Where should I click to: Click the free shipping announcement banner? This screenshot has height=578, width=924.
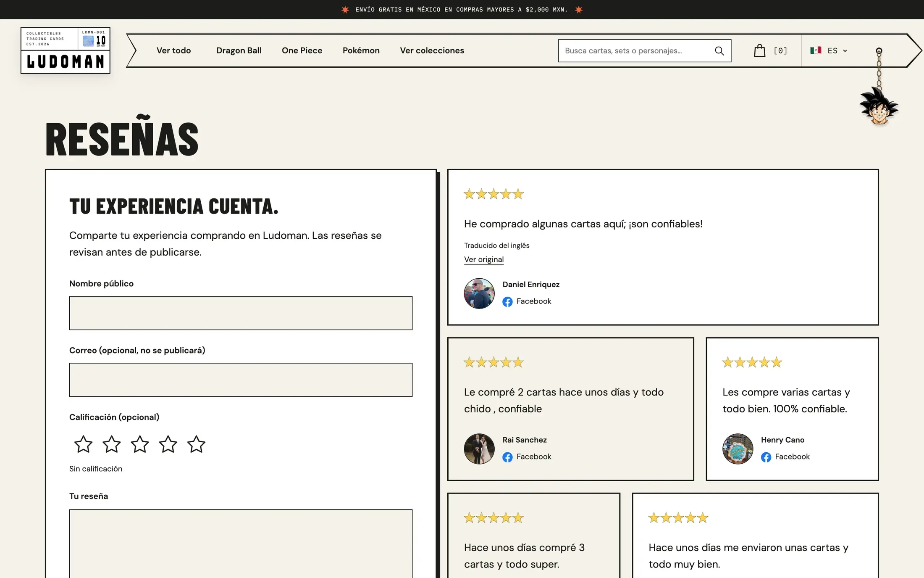(462, 9)
